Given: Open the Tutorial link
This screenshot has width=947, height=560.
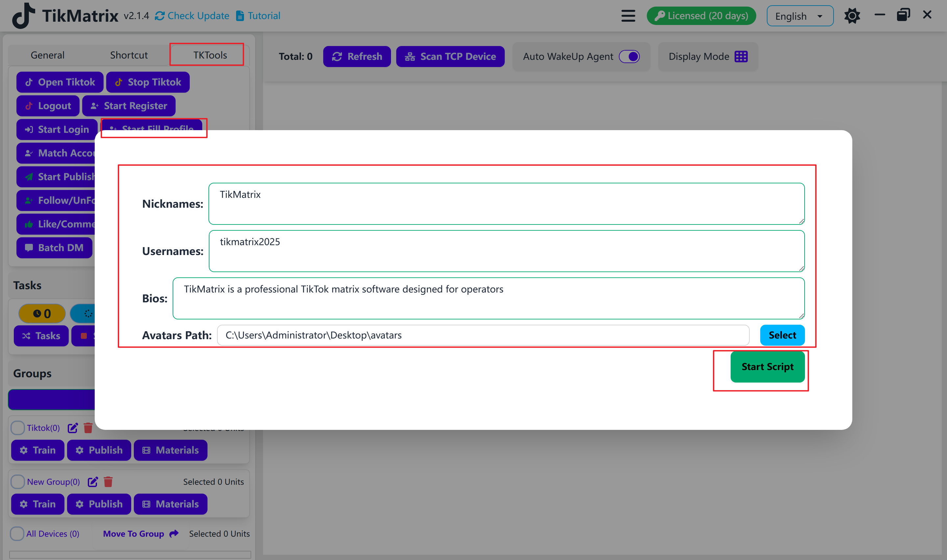Looking at the screenshot, I should tap(258, 16).
